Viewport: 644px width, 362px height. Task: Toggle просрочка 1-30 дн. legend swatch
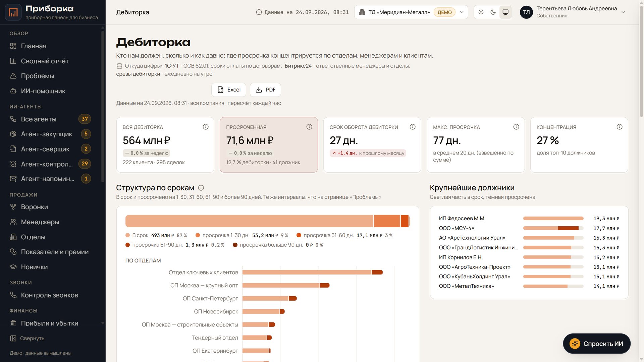pos(198,235)
